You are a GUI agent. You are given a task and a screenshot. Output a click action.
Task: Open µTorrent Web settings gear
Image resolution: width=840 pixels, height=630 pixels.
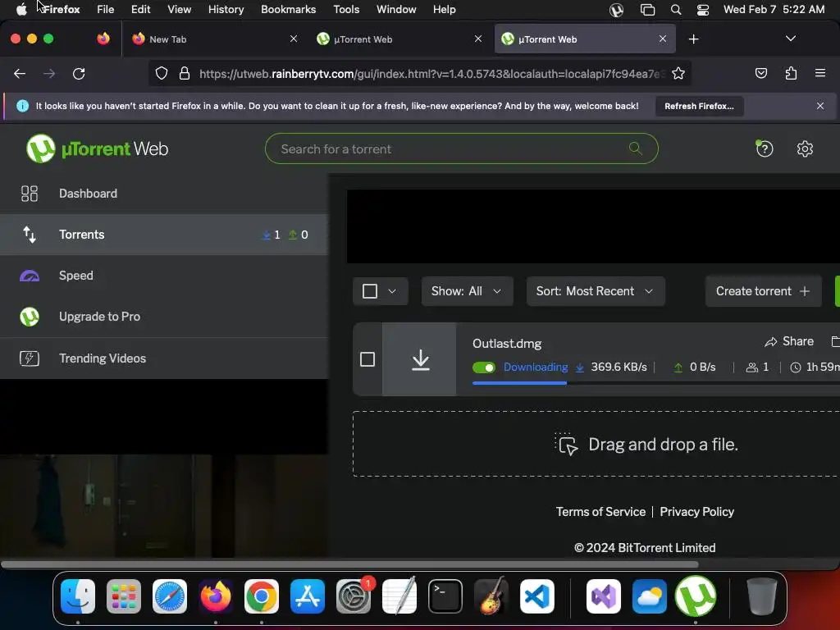click(805, 149)
